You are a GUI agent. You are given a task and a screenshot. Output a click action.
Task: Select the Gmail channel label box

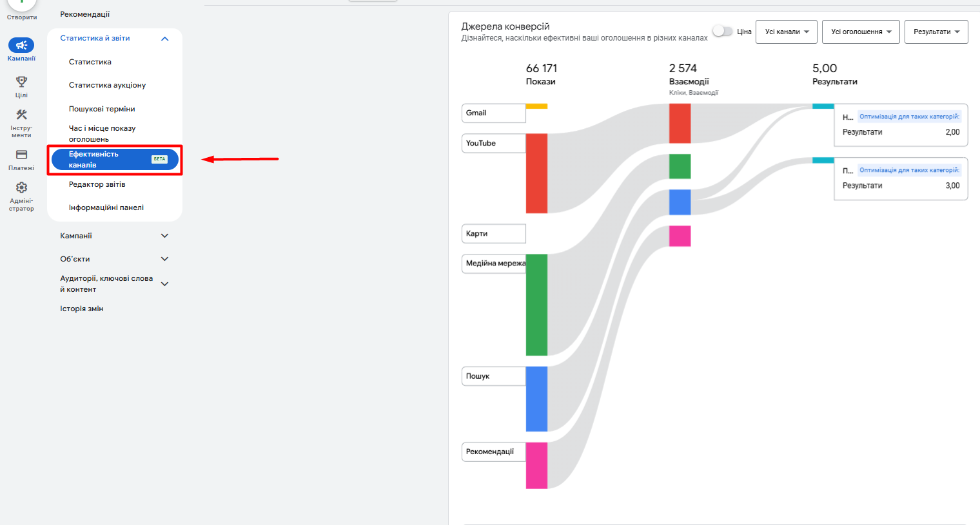point(494,113)
